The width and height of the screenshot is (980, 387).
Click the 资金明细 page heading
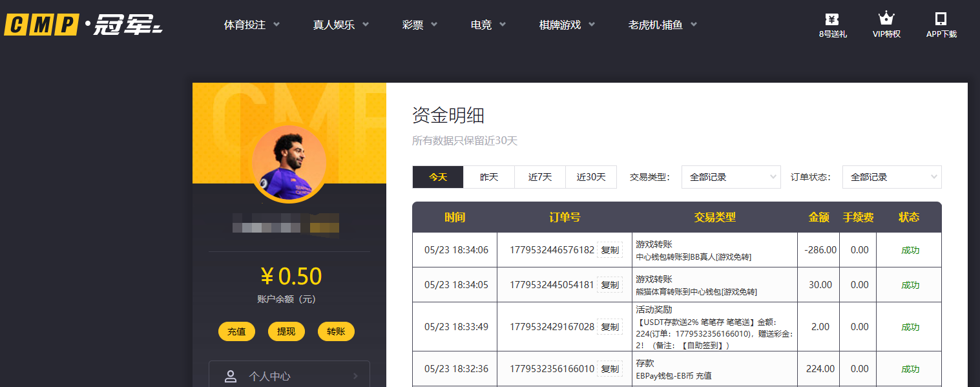[448, 116]
